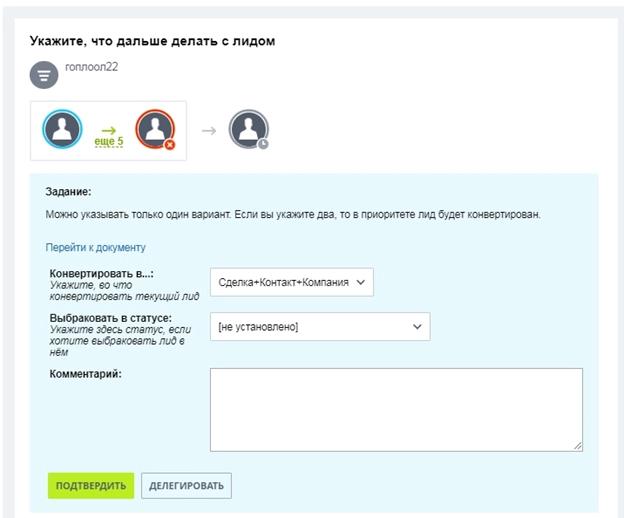Select the red-ringed user avatar

click(x=155, y=129)
